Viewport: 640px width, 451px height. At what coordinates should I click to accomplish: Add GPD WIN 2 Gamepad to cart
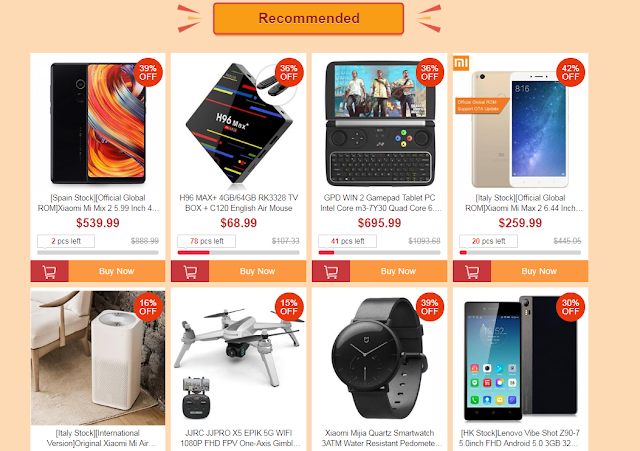coord(331,271)
